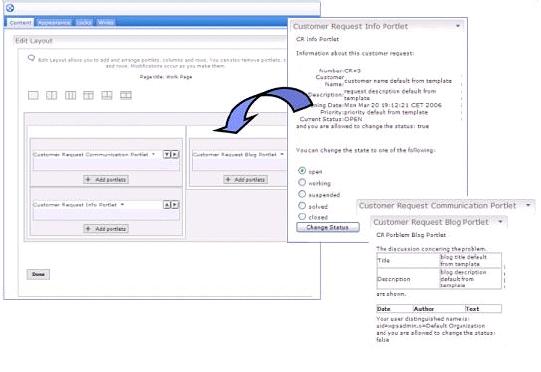This screenshot has height=372, width=541.
Task: Switch to the Wires tab
Action: [x=106, y=23]
